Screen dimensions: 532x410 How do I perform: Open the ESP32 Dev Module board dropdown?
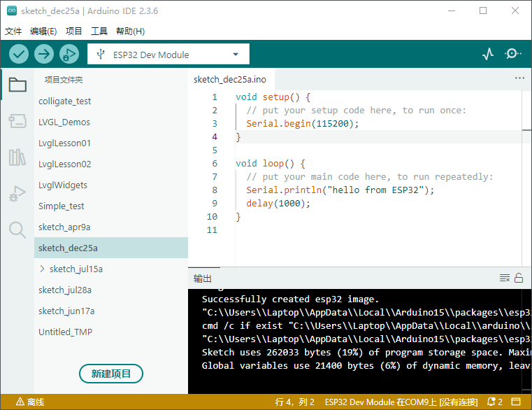168,55
